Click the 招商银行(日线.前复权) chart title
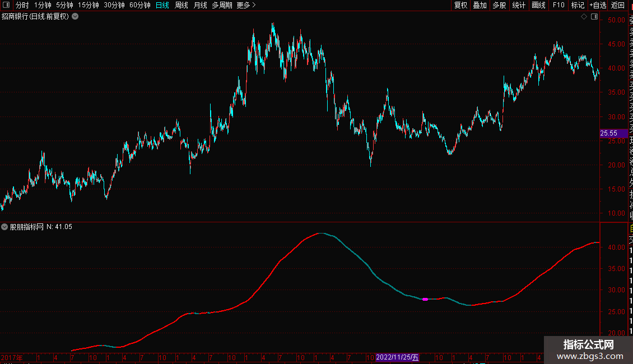 pyautogui.click(x=35, y=17)
